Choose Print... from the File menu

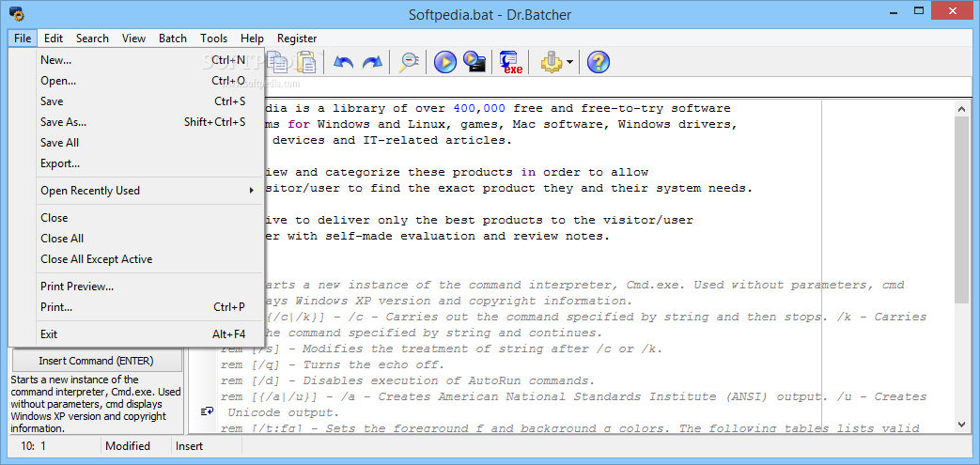pyautogui.click(x=137, y=307)
